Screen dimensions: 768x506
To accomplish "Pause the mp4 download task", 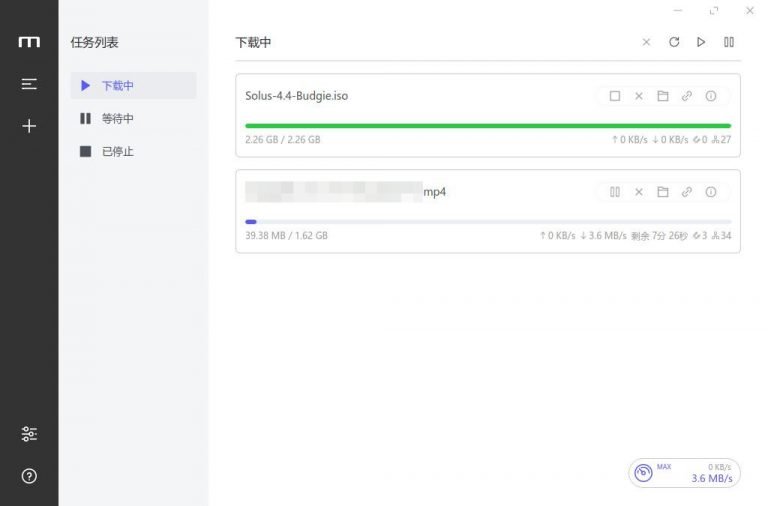I will [x=615, y=192].
